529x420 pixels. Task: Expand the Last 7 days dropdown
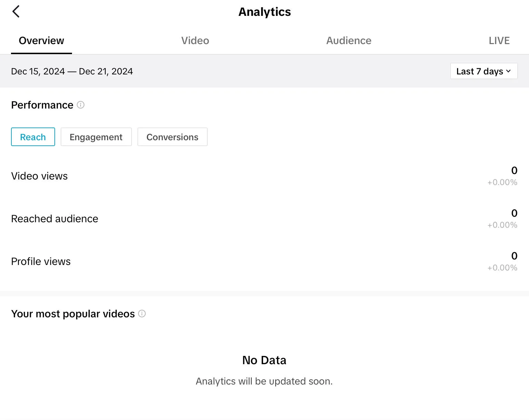pos(484,71)
